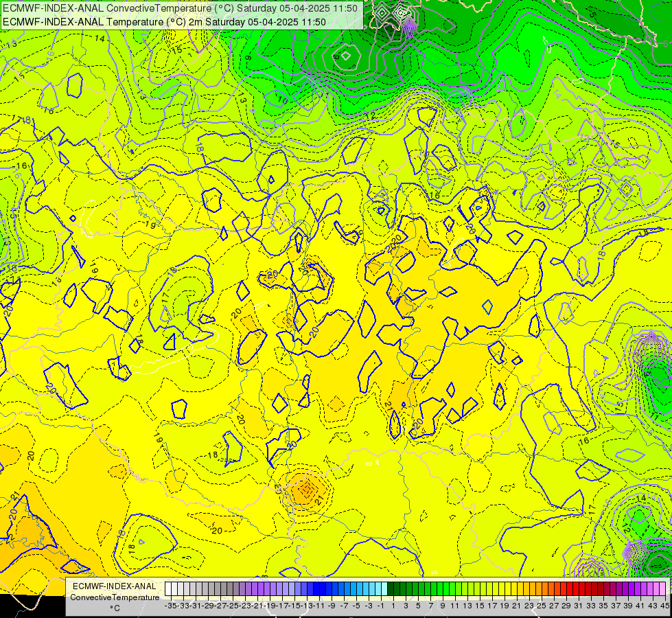672x618 pixels.
Task: Click legend scale value 5
Action: [x=418, y=606]
